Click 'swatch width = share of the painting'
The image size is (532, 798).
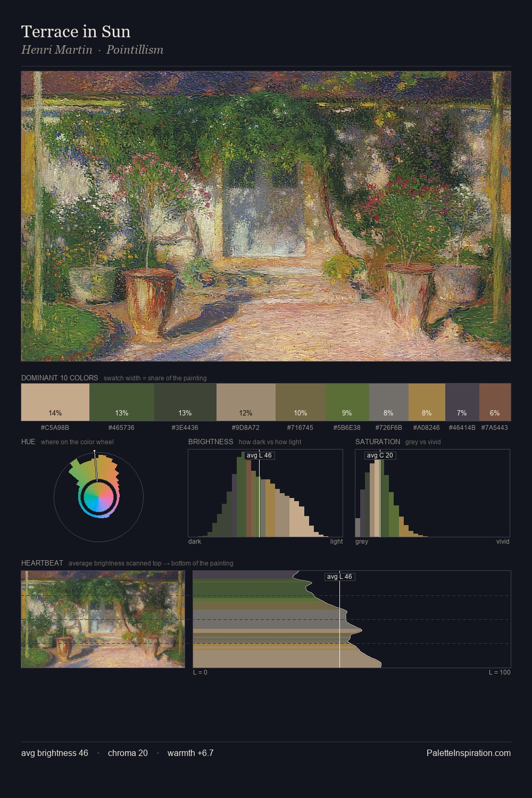(155, 378)
